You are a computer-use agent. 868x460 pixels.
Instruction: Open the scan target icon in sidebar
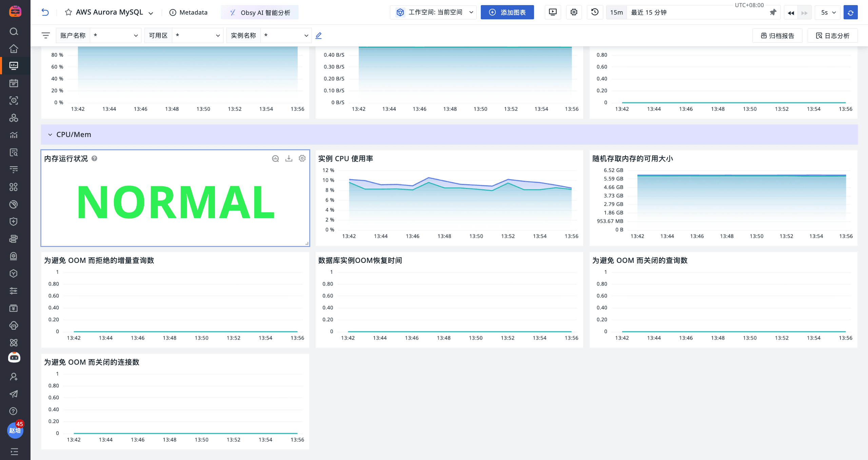tap(14, 100)
